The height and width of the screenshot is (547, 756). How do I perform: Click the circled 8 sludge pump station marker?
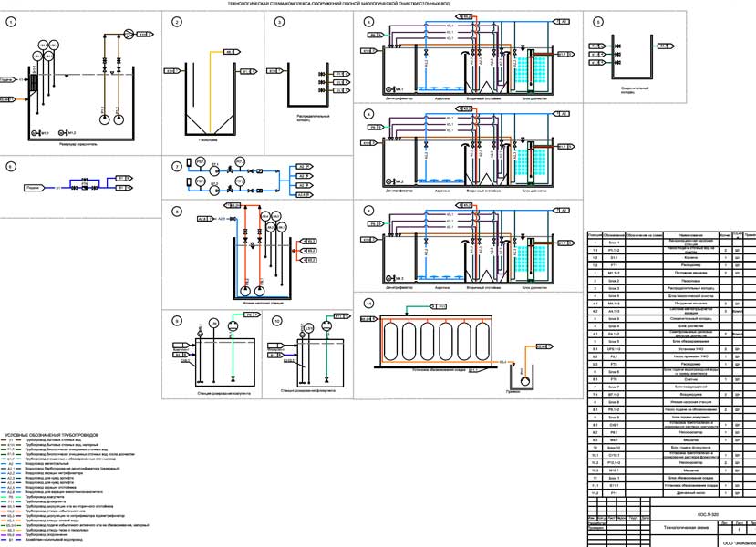tap(177, 212)
